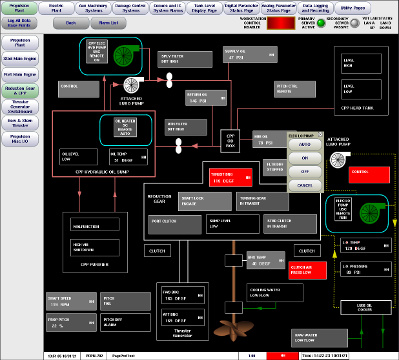This screenshot has height=360, width=399.
Task: Click the grey CONTROL box near lube pump
Action: click(x=79, y=89)
